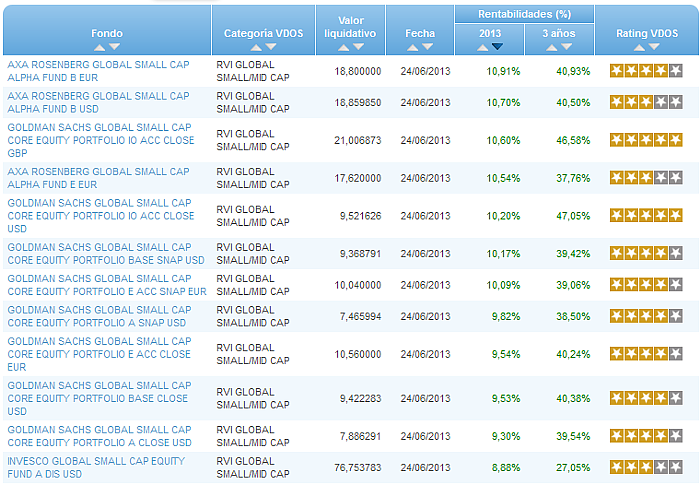The width and height of the screenshot is (700, 484).
Task: Sort Fondo column ascending arrow
Action: 100,47
